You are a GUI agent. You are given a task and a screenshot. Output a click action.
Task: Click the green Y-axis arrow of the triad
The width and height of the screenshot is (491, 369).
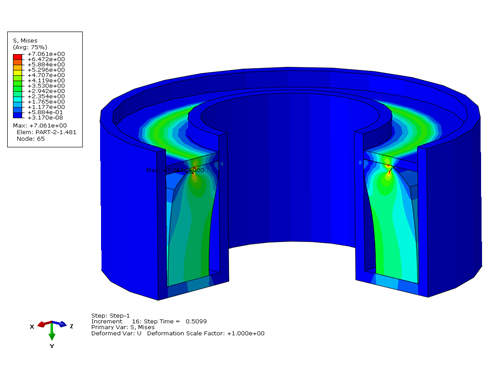pos(52,332)
